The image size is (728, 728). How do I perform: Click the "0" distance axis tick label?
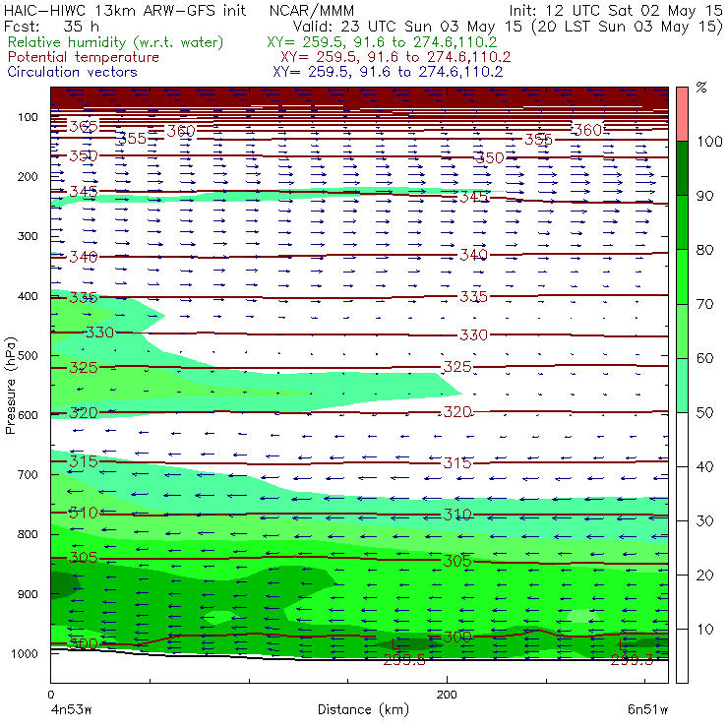point(50,695)
